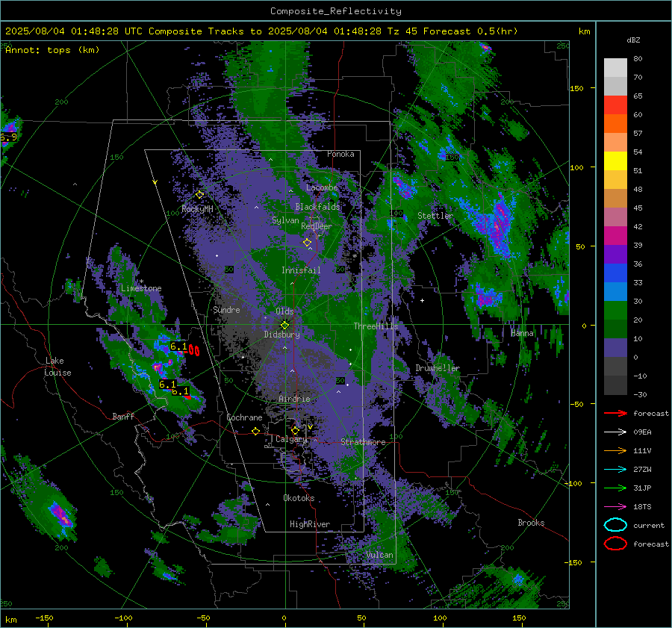Click the Okotoks city label

click(x=299, y=498)
